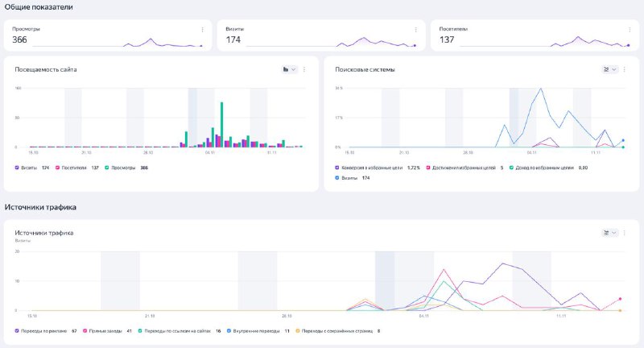This screenshot has width=644, height=348.
Task: Expand chart type dropdown for Поисковые системы
Action: 609,69
